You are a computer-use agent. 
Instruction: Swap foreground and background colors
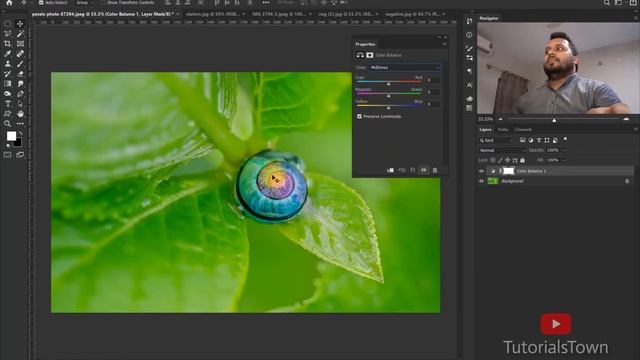point(20,133)
